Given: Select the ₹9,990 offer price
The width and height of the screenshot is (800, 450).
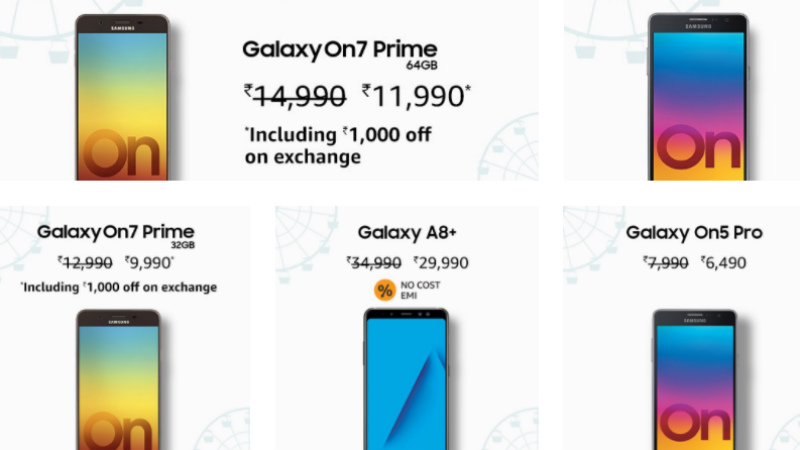Looking at the screenshot, I should pyautogui.click(x=149, y=263).
